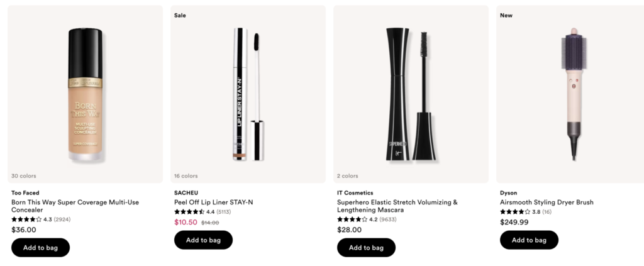Open Superhero mascara product image
Image resolution: width=644 pixels, height=266 pixels.
pyautogui.click(x=411, y=94)
